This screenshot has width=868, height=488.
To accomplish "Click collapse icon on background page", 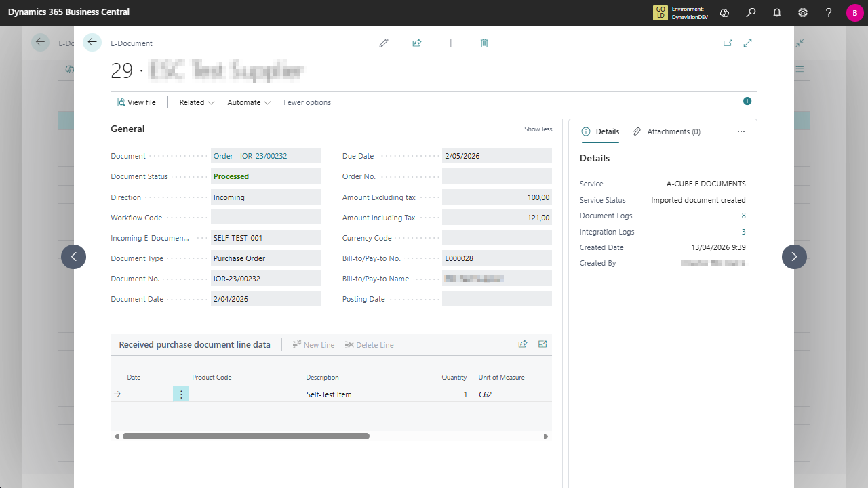I will click(800, 43).
